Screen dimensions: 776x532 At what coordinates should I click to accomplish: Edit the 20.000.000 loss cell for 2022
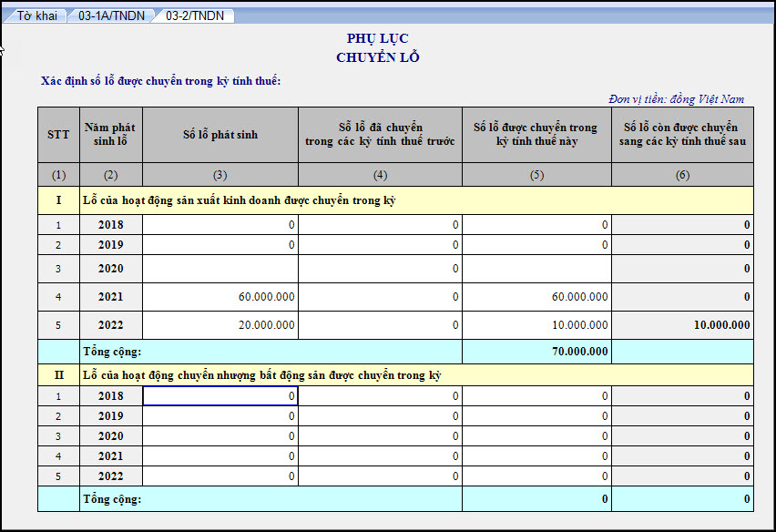click(220, 325)
